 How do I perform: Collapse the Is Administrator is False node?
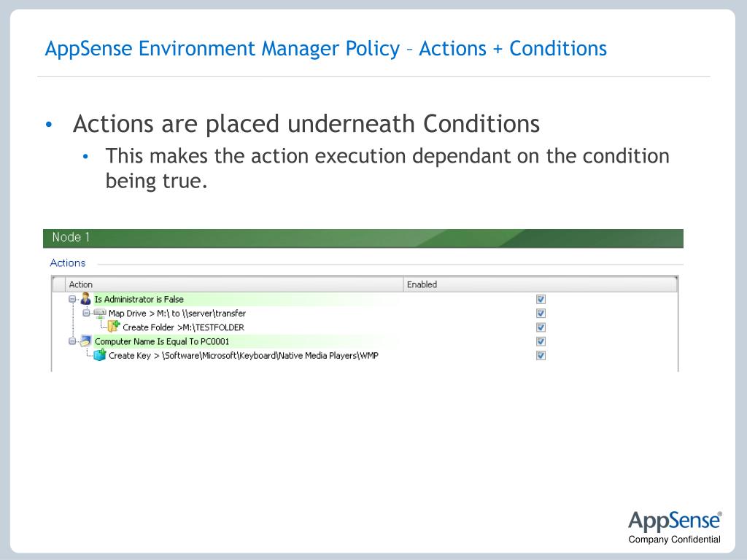point(72,299)
